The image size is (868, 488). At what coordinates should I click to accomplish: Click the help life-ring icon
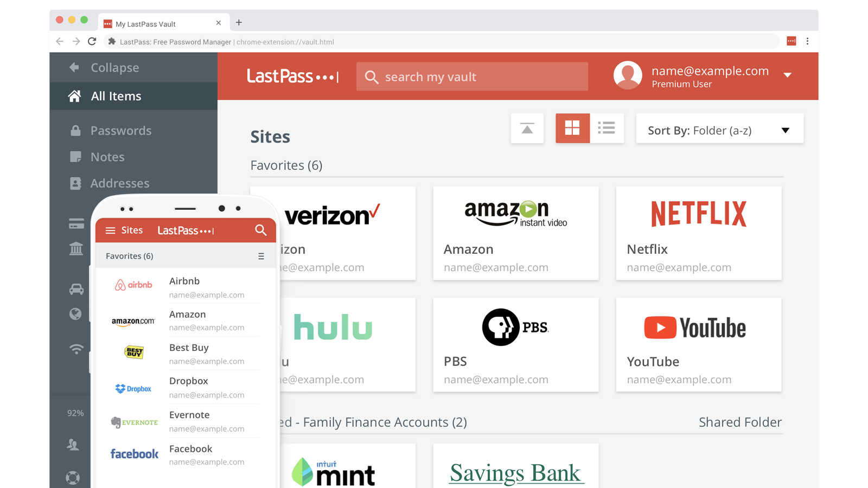72,478
